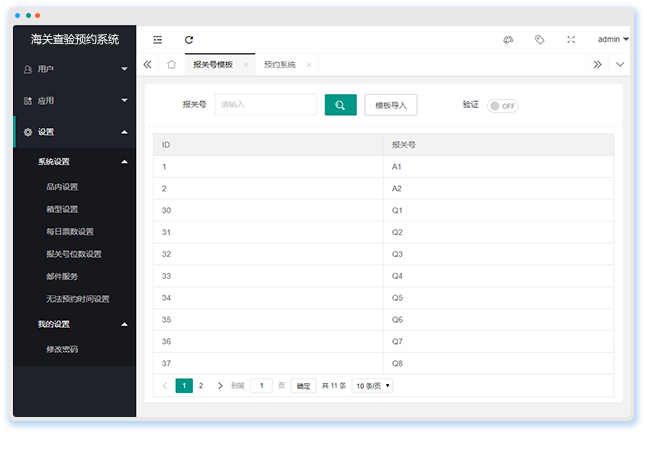Open the admin user dropdown
The height and width of the screenshot is (465, 647).
(x=612, y=40)
